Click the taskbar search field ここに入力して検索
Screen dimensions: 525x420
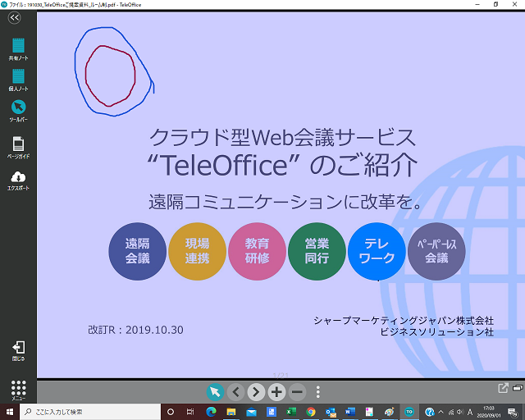(x=90, y=412)
